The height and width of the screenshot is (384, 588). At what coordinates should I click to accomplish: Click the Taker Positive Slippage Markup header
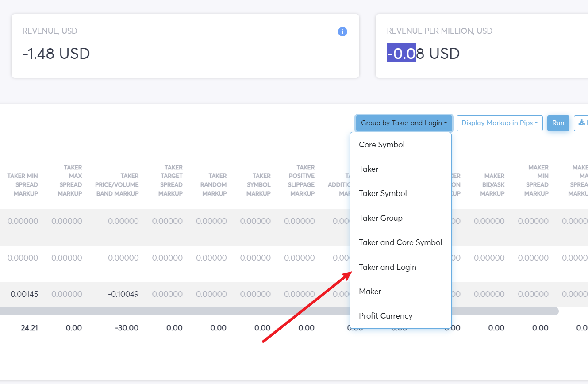301,180
